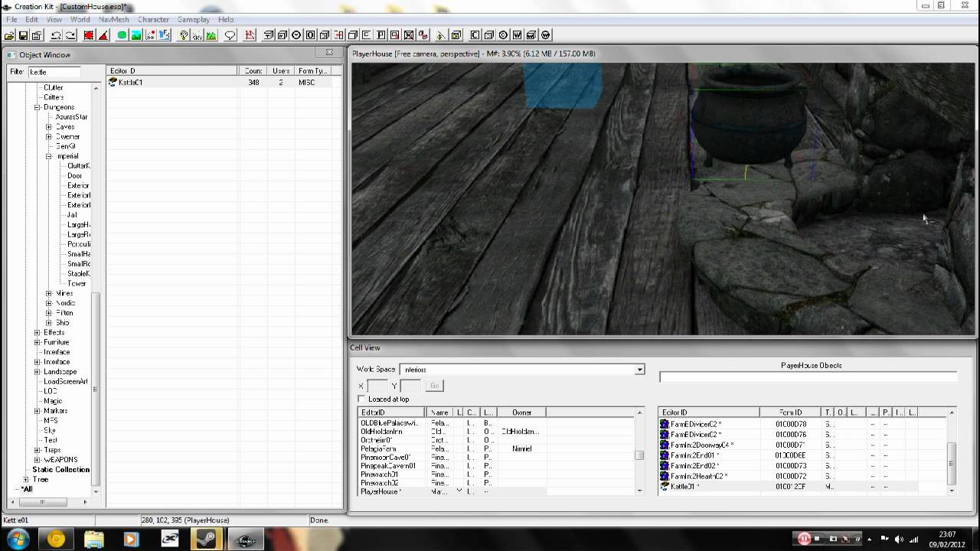Open the World menu
The image size is (980, 551).
pyautogui.click(x=80, y=19)
